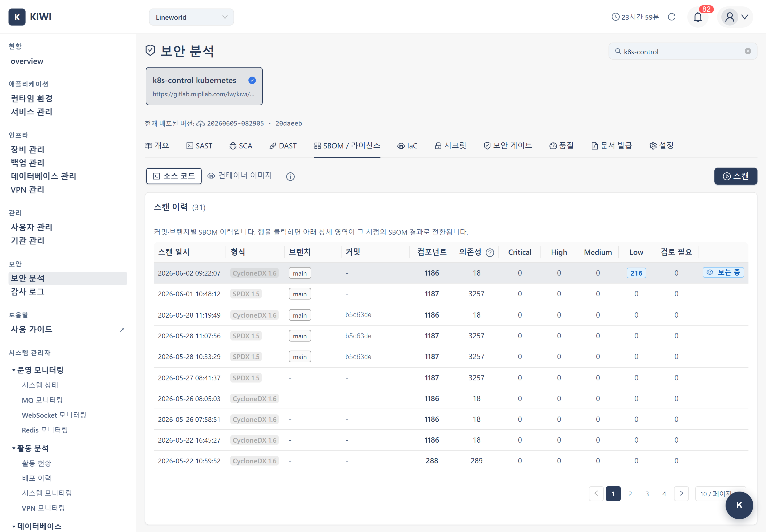Open 배포 이력 under 활동 분석
766x532 pixels.
pyautogui.click(x=37, y=478)
